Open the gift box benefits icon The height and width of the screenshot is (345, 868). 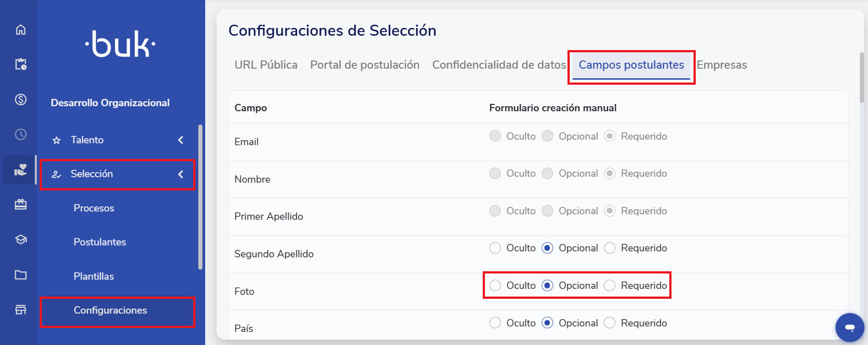tap(20, 205)
